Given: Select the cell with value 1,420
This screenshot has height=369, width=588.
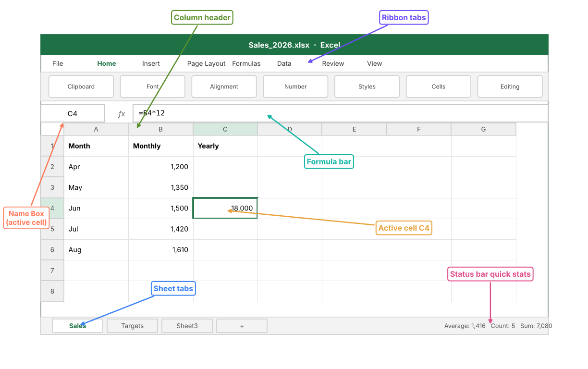Looking at the screenshot, I should 160,229.
